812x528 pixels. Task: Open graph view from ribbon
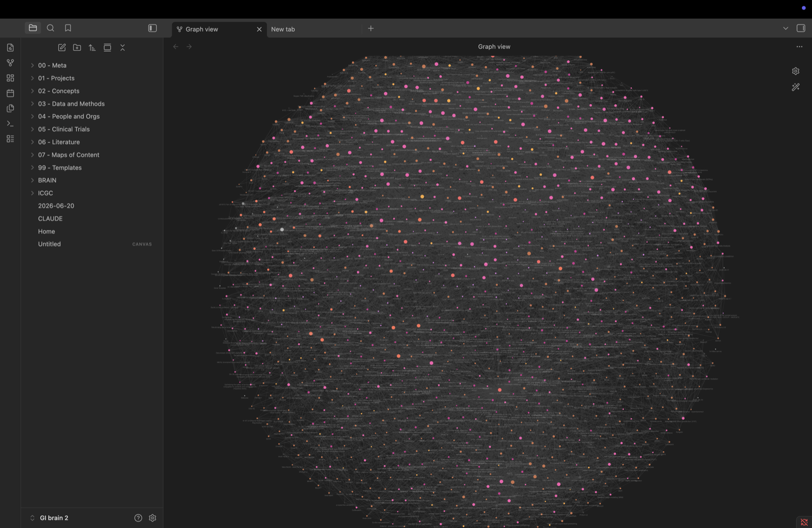pyautogui.click(x=10, y=63)
